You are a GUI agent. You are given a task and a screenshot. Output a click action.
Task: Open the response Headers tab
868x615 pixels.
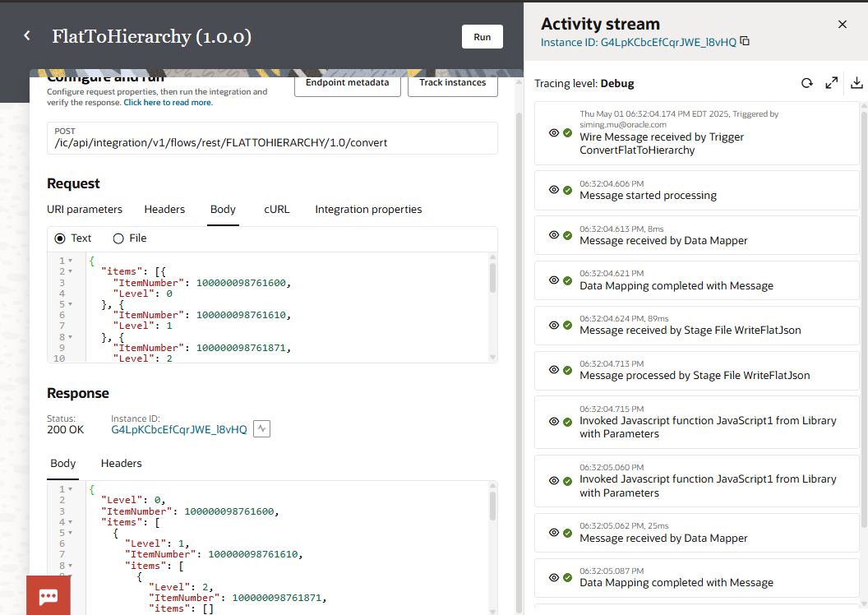tap(122, 464)
